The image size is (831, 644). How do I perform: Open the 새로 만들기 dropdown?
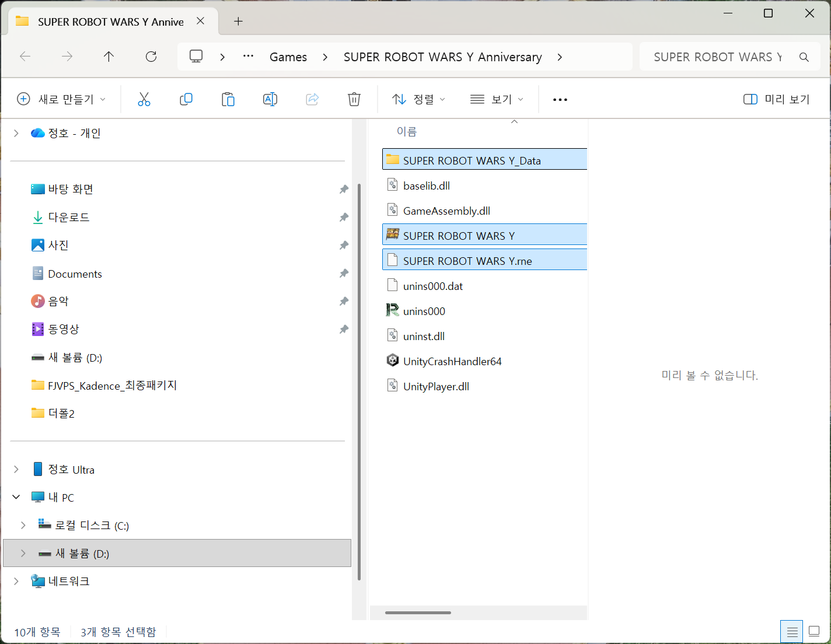(x=62, y=99)
